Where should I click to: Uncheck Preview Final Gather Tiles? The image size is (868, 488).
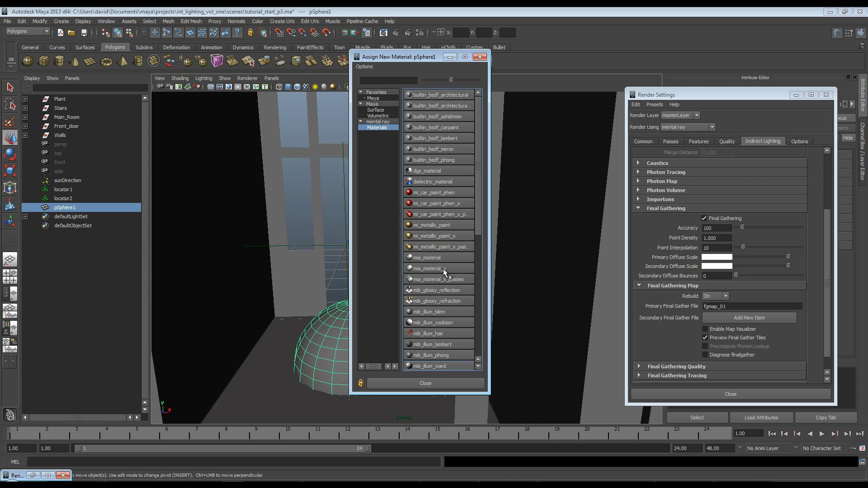pyautogui.click(x=705, y=338)
